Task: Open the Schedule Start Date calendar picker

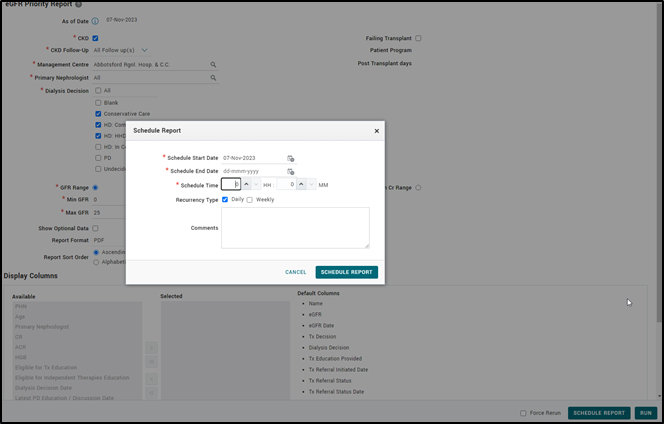Action: (x=291, y=158)
